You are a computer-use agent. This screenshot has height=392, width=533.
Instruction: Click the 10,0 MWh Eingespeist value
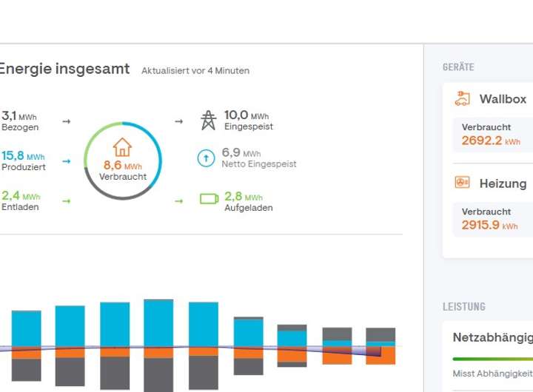[247, 115]
